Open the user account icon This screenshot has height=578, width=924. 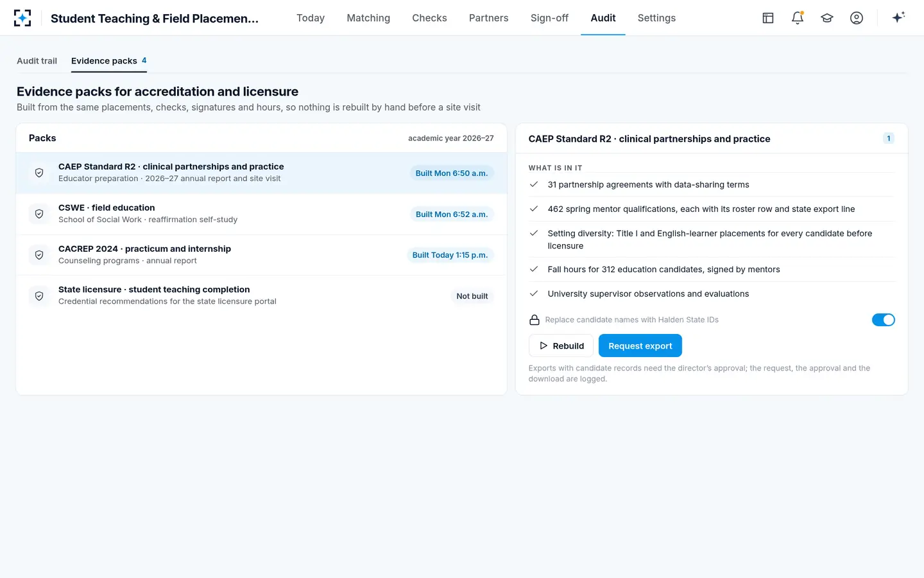tap(857, 18)
